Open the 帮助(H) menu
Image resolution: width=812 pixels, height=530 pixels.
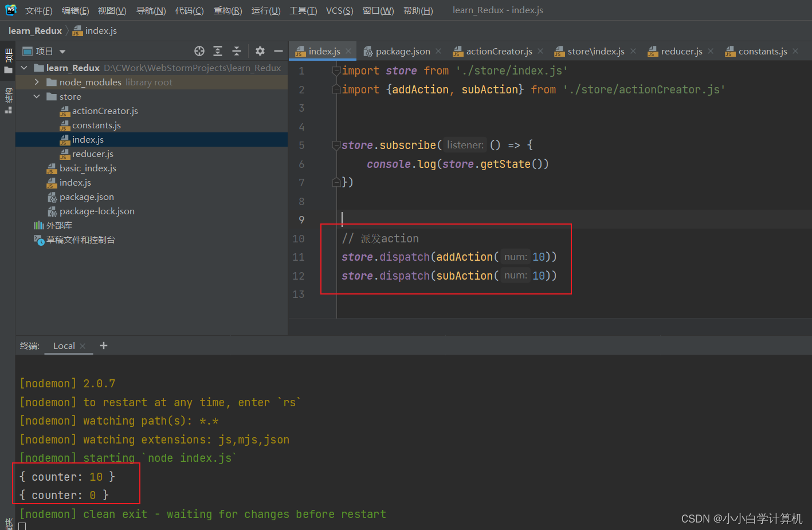click(418, 10)
